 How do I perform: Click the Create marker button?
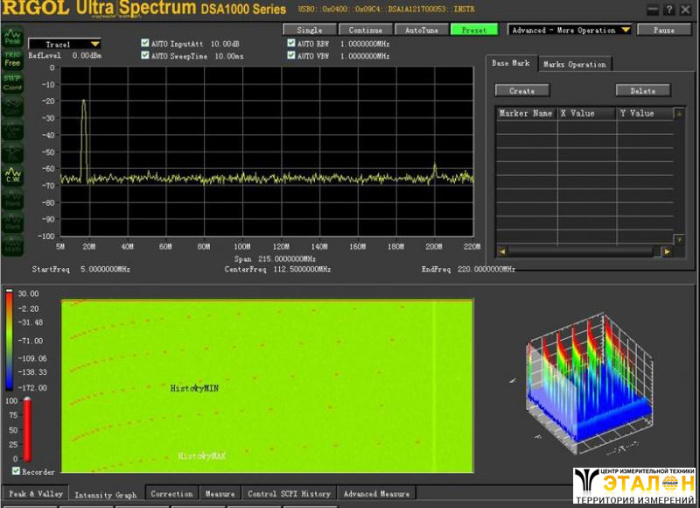pyautogui.click(x=522, y=91)
